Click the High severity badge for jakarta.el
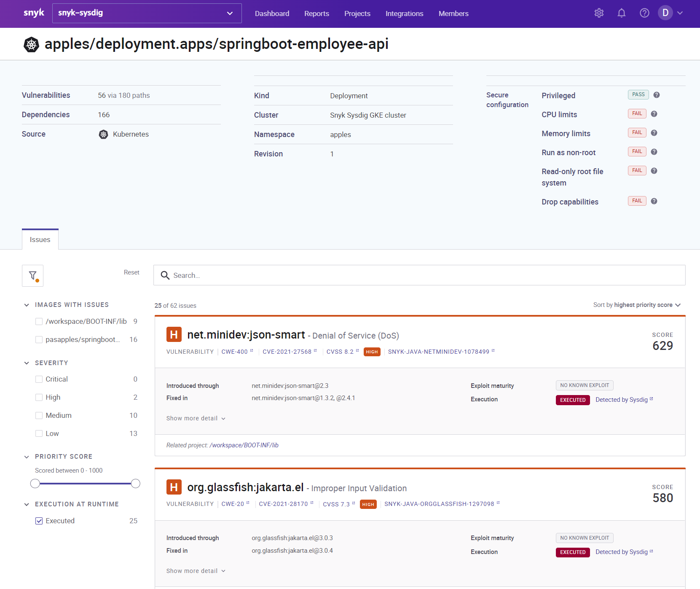The width and height of the screenshot is (700, 589). click(x=174, y=487)
